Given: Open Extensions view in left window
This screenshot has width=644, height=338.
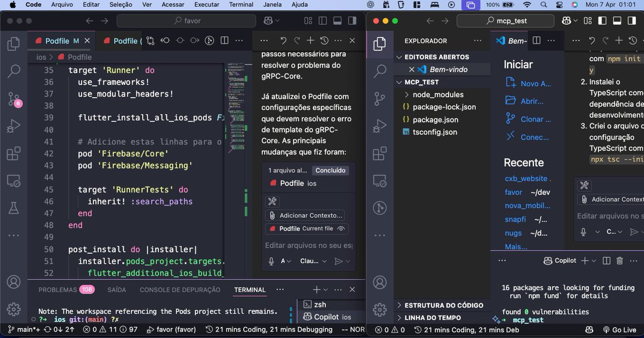Looking at the screenshot, I should point(13,154).
